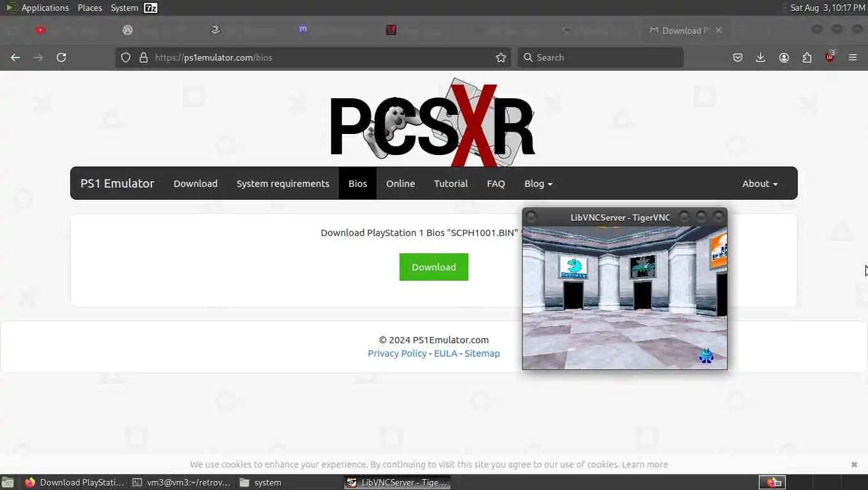Open System requirements in the navbar

[283, 183]
